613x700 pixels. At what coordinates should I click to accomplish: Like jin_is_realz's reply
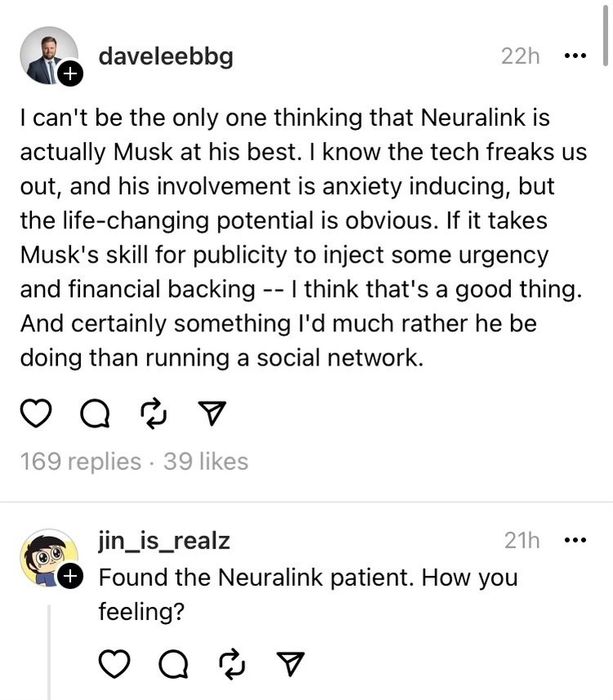[x=115, y=665]
